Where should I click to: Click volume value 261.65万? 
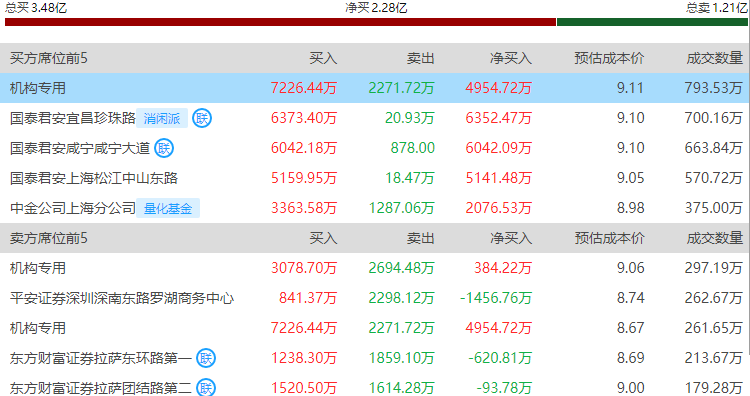(x=713, y=328)
